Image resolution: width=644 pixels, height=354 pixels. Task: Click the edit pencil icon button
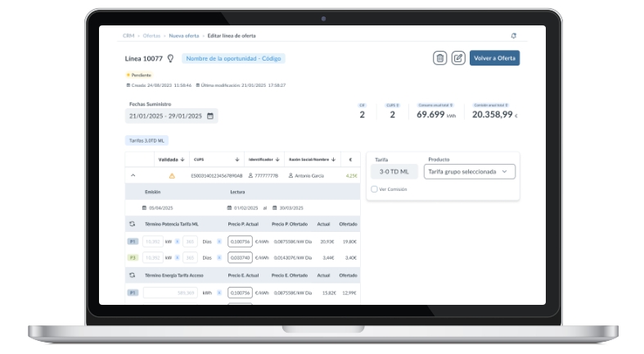458,58
